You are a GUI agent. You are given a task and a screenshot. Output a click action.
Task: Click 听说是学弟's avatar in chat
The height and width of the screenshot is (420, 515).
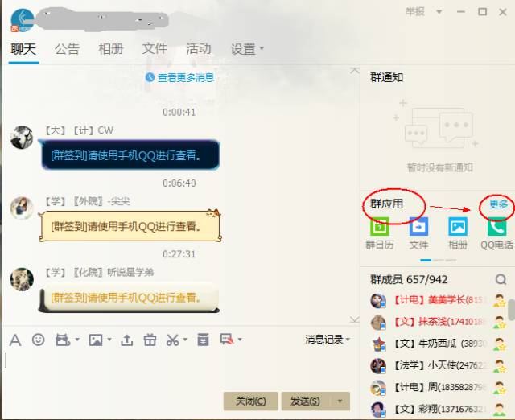[22, 279]
